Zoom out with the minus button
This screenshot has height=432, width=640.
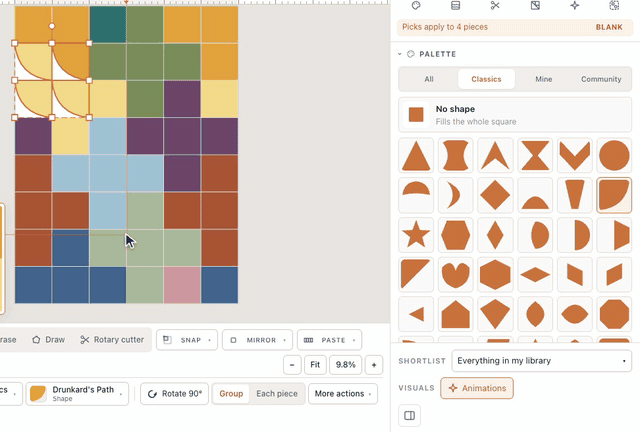click(292, 365)
